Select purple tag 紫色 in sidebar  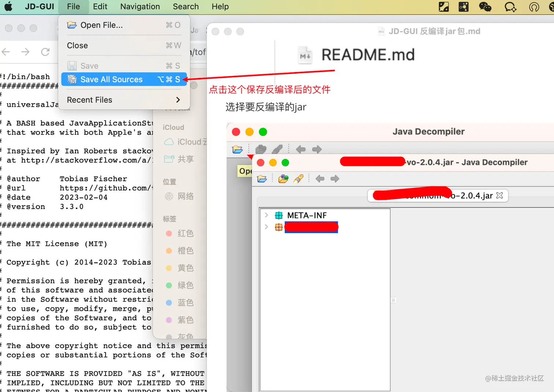click(180, 320)
